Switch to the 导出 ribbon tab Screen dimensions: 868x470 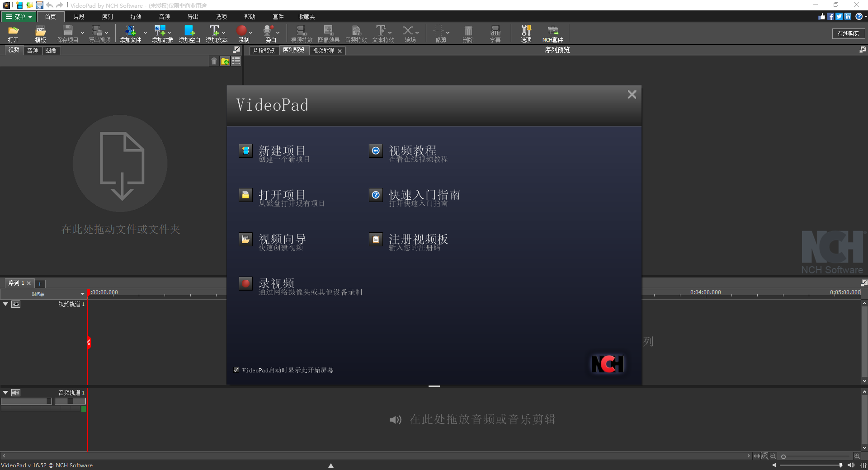pos(193,17)
